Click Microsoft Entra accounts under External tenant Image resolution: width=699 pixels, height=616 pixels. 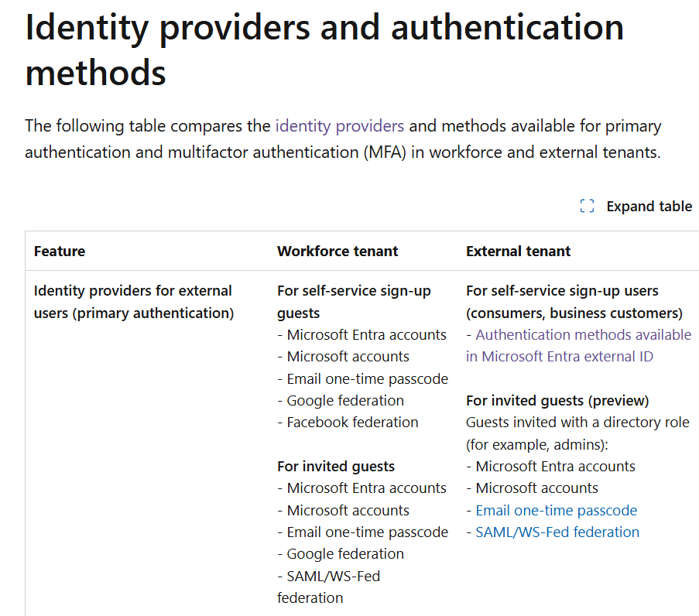click(550, 467)
